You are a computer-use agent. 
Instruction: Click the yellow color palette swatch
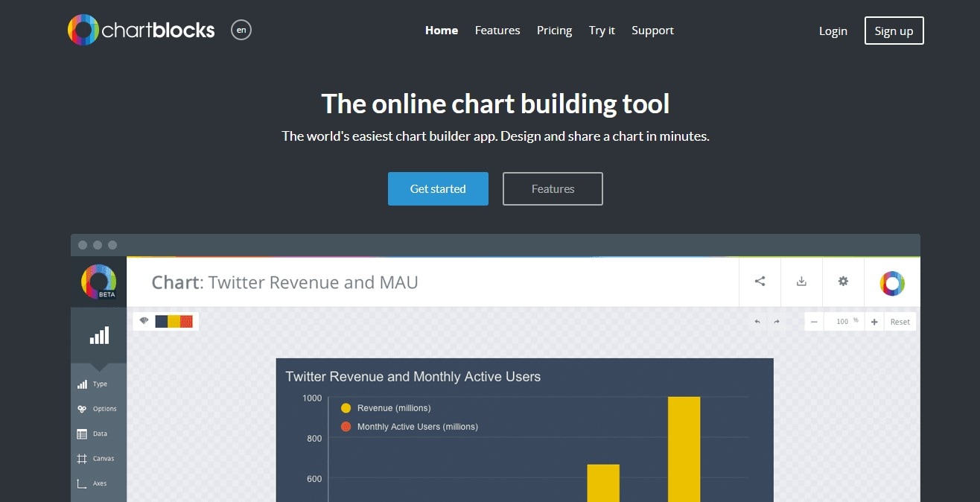[x=174, y=322]
